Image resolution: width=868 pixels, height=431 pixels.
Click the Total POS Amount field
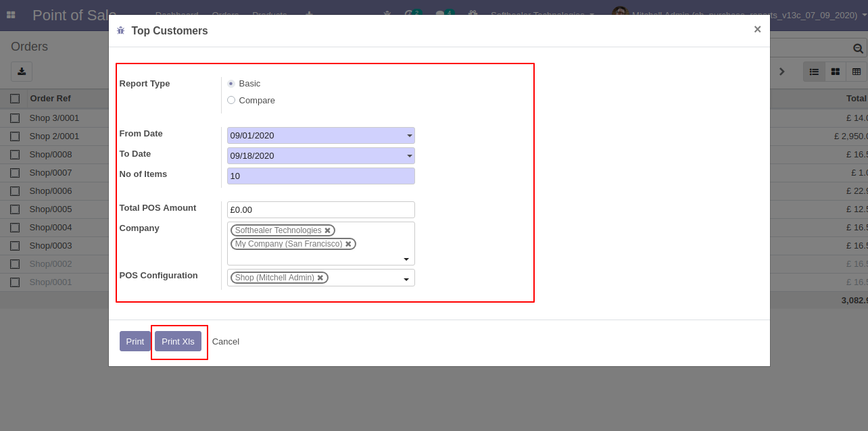click(x=321, y=209)
